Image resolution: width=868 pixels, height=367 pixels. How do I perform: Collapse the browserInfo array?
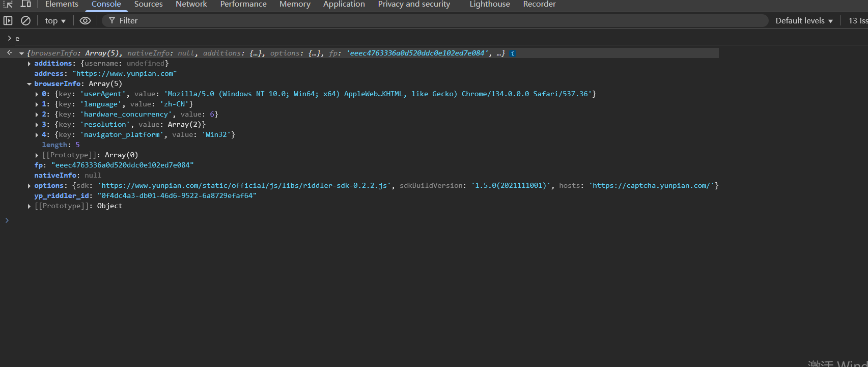29,84
